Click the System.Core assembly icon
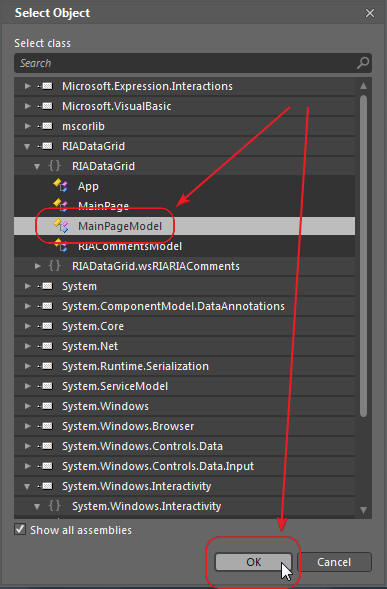Viewport: 387px width, 589px height. [46, 326]
